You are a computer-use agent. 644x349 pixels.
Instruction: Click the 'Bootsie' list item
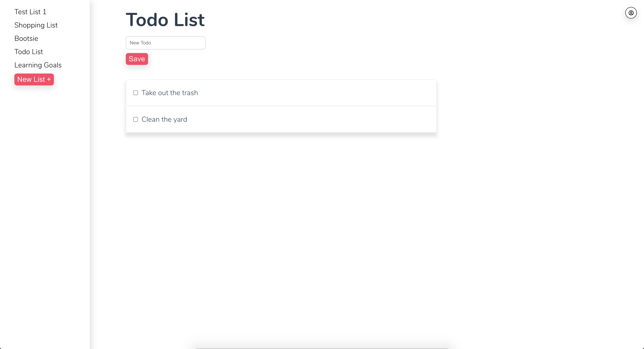27,39
